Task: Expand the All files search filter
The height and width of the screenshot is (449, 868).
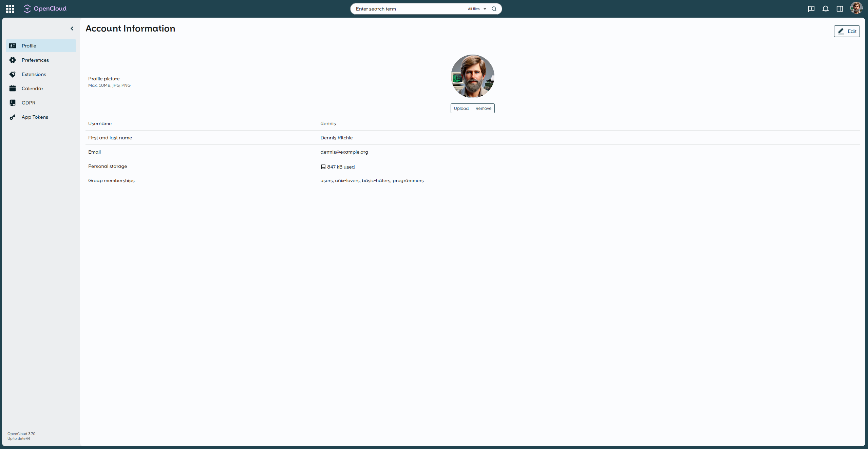Action: 474,9
